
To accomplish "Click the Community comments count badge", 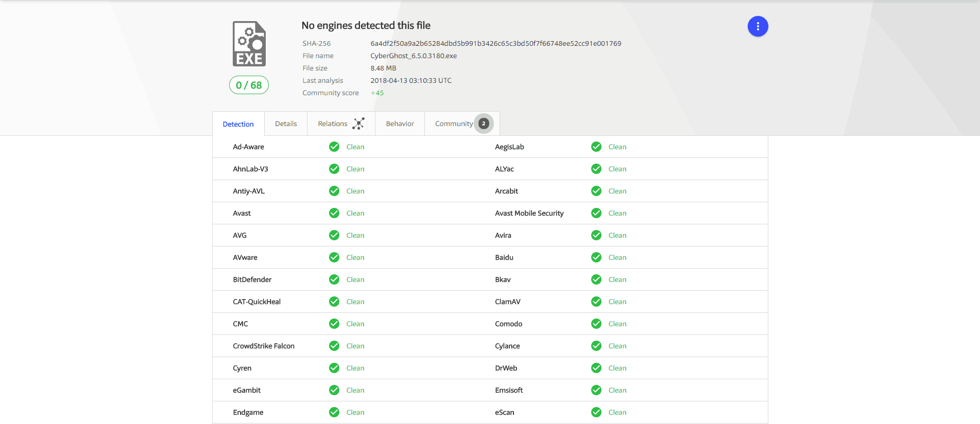I will 484,123.
